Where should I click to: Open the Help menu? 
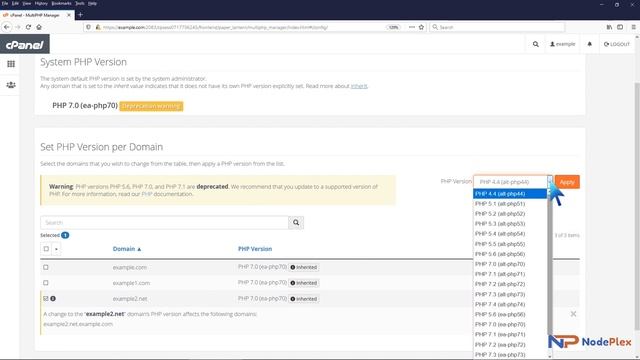pyautogui.click(x=93, y=3)
